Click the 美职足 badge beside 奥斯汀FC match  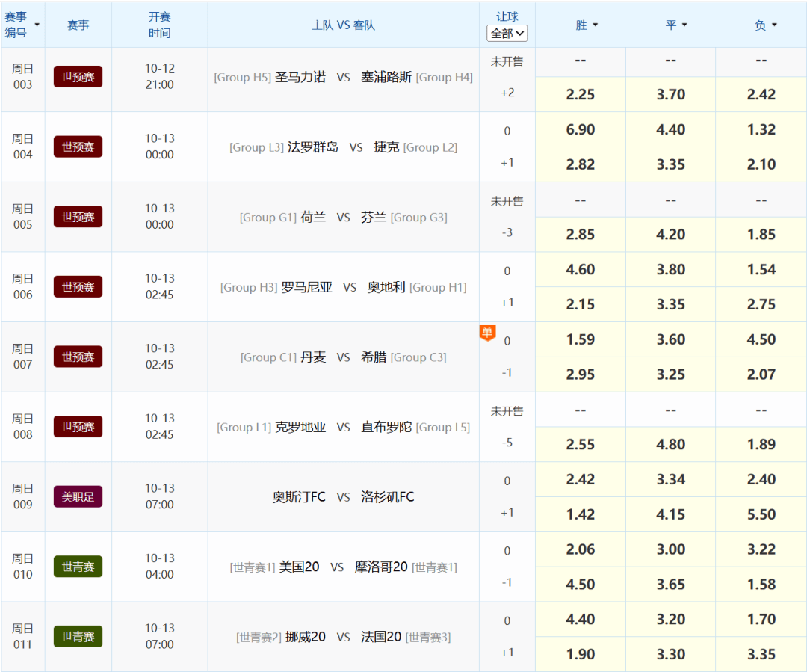click(78, 496)
